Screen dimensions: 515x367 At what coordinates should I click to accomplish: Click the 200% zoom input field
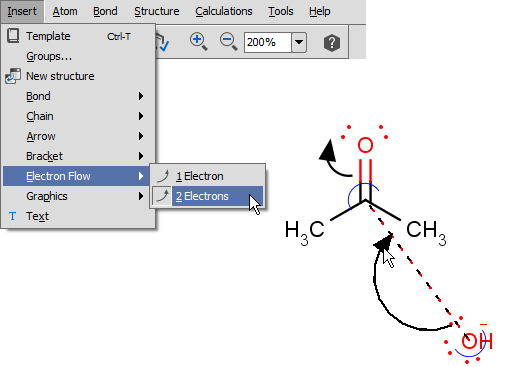click(x=268, y=42)
